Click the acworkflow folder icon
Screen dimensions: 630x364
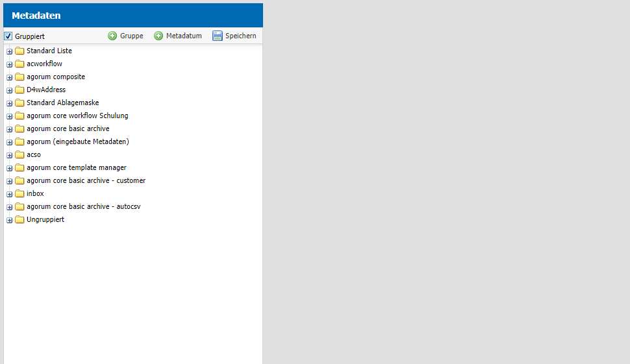19,64
